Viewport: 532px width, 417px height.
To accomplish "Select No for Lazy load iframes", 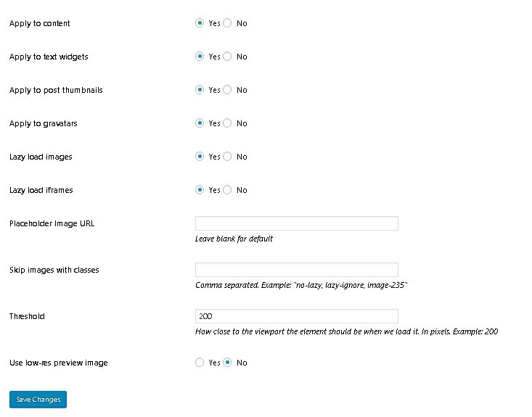I will point(227,190).
